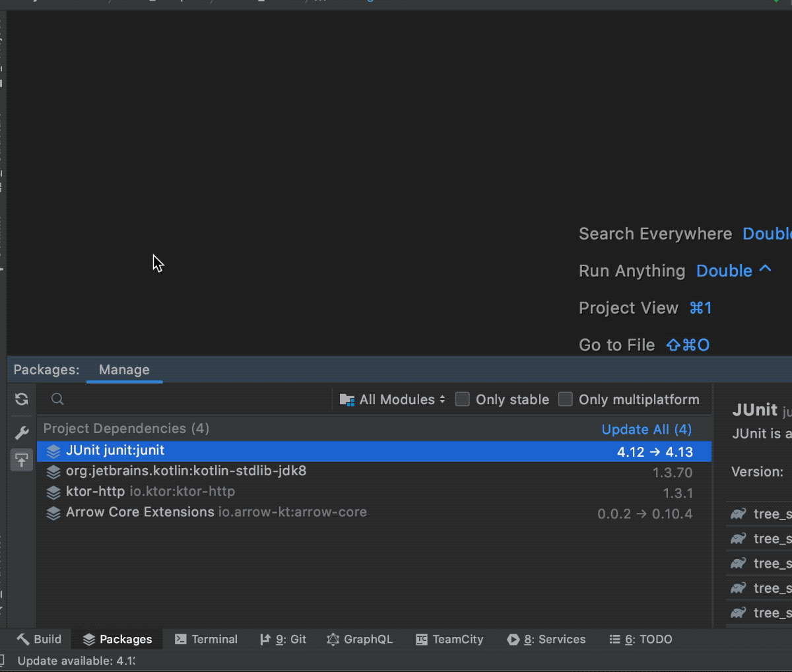
Task: Enable the Only multiplatform checkbox
Action: [566, 399]
